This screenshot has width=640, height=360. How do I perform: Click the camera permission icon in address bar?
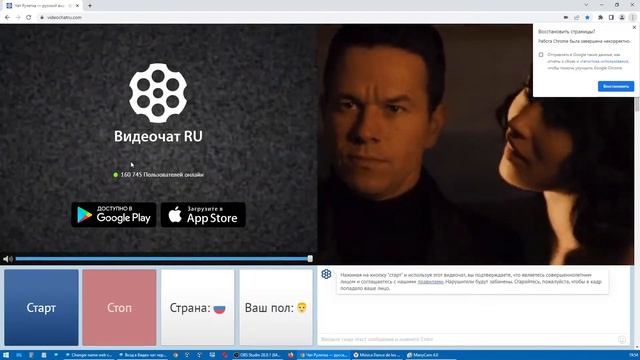click(566, 18)
